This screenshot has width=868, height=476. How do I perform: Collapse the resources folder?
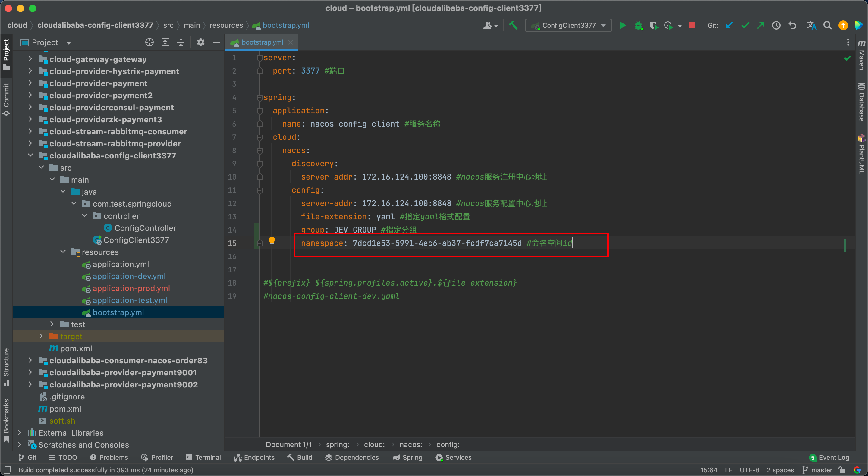click(x=63, y=252)
